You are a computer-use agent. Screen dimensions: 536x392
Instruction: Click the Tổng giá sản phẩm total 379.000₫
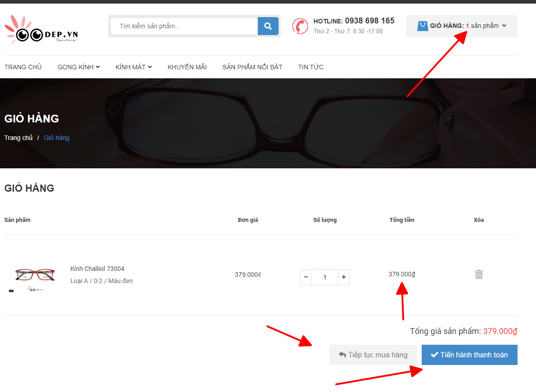click(x=500, y=331)
